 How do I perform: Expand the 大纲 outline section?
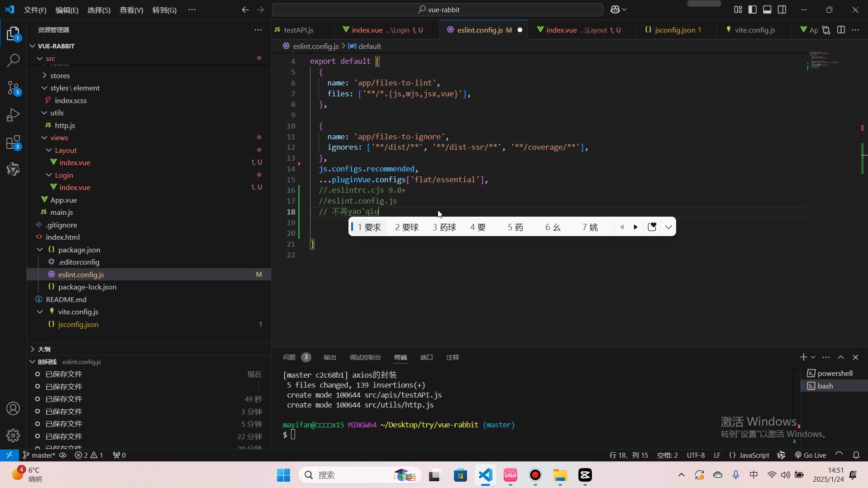tap(149, 349)
